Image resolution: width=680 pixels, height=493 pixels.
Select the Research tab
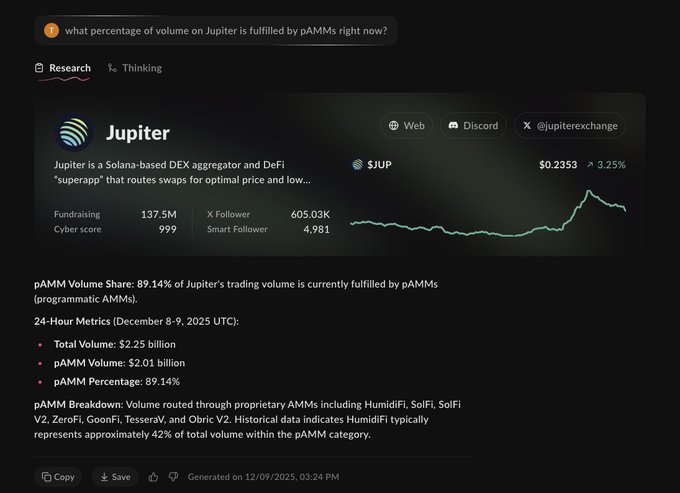(x=62, y=68)
